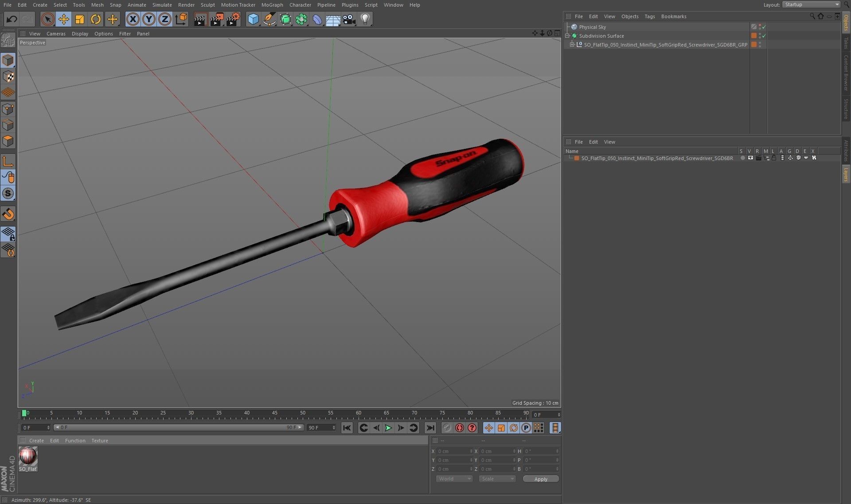The width and height of the screenshot is (851, 504).
Task: Open the World coordinate mode dropdown
Action: pyautogui.click(x=454, y=479)
